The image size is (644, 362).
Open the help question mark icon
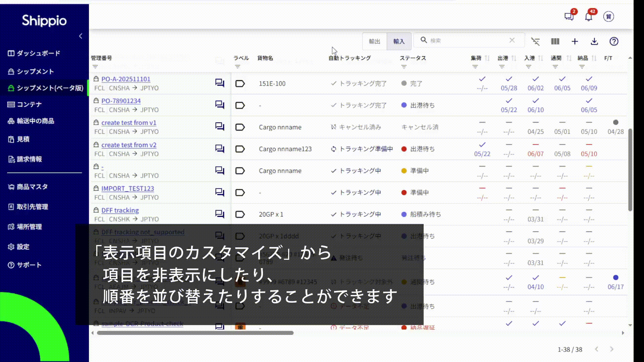coord(614,41)
